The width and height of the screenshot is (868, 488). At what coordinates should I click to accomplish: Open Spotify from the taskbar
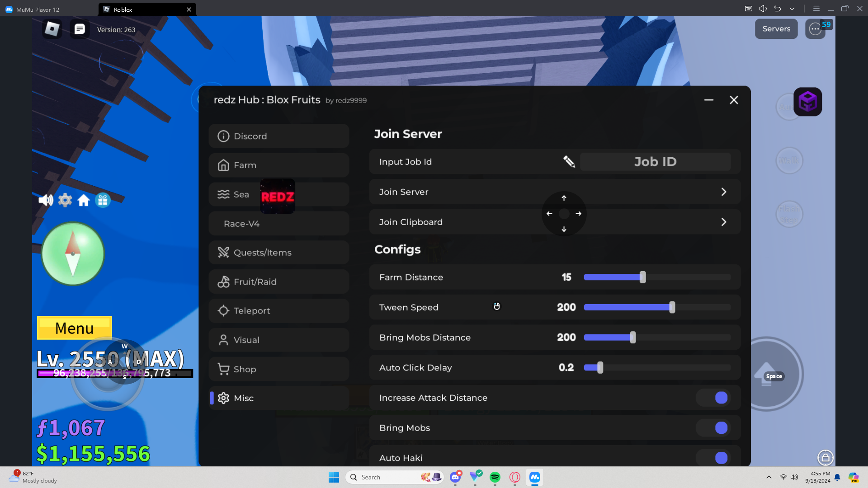pyautogui.click(x=495, y=477)
